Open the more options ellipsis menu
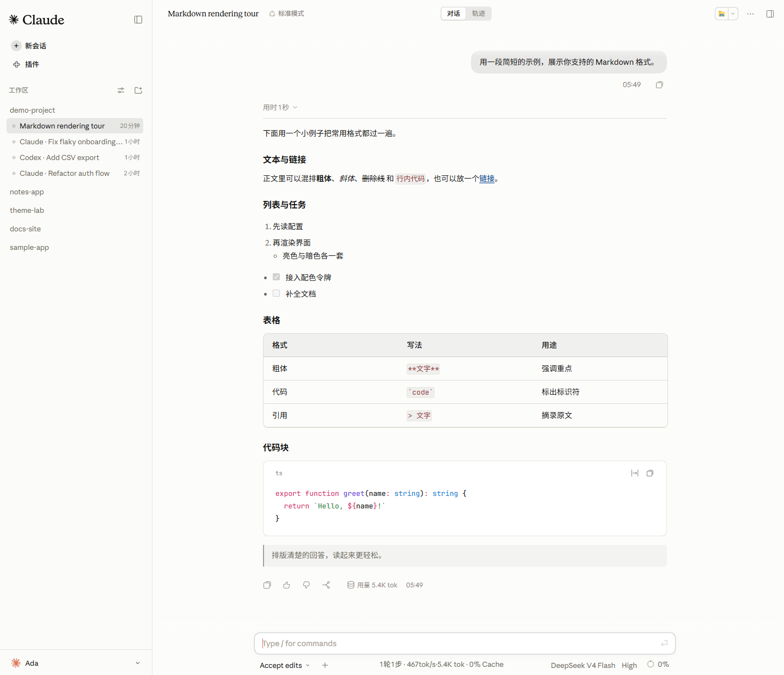Screen dimensions: 784x675 tap(751, 14)
